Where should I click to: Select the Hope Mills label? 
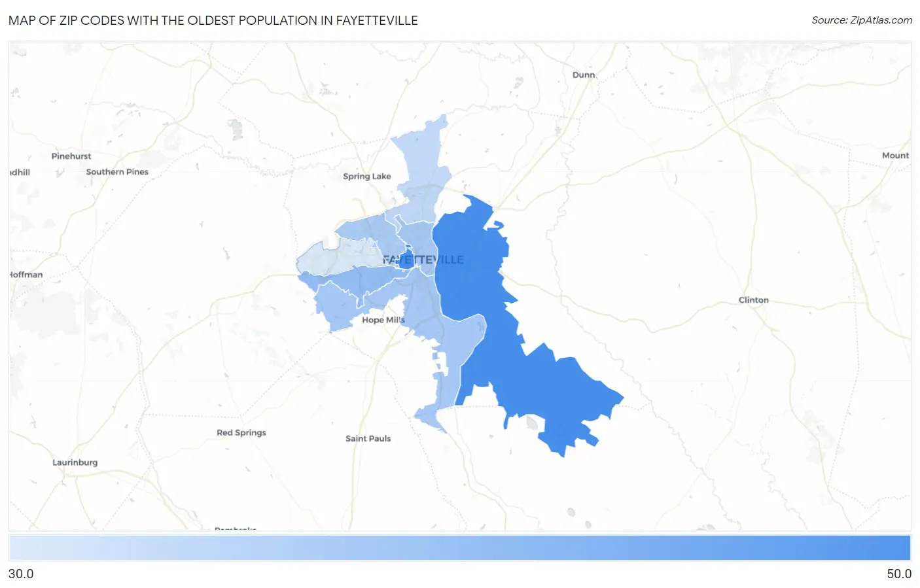[x=383, y=320]
